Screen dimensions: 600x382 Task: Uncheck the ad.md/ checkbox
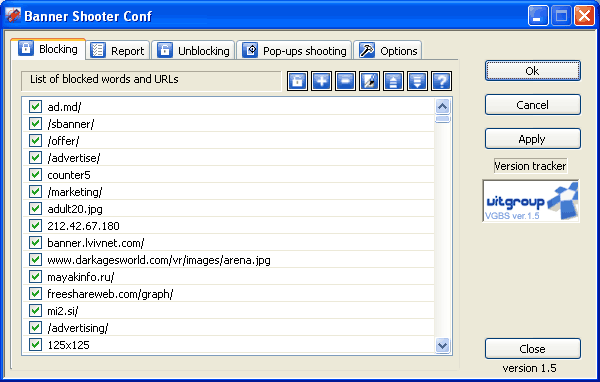[x=35, y=106]
